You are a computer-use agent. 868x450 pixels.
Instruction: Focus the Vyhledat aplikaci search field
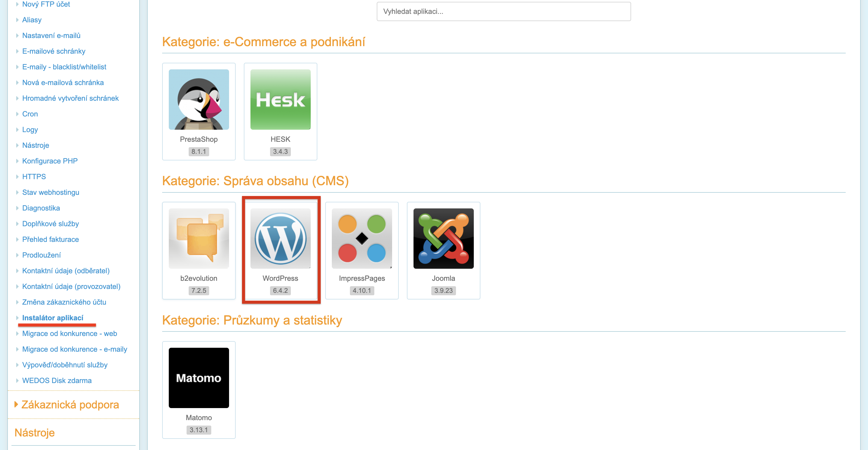click(x=504, y=11)
